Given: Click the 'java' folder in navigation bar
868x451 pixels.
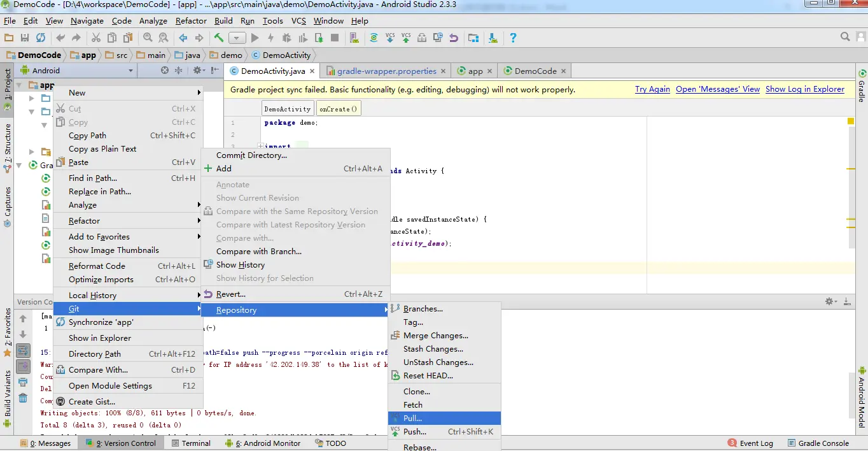Looking at the screenshot, I should [x=188, y=55].
